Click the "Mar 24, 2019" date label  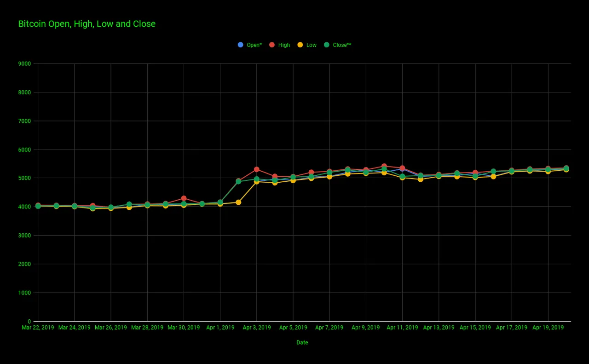[x=75, y=328]
